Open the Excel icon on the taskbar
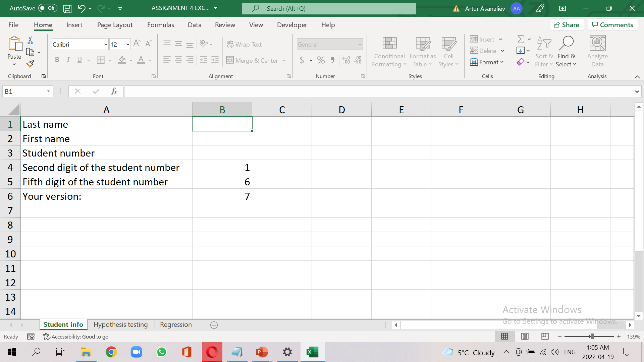Viewport: 644px width, 362px height. (x=312, y=352)
